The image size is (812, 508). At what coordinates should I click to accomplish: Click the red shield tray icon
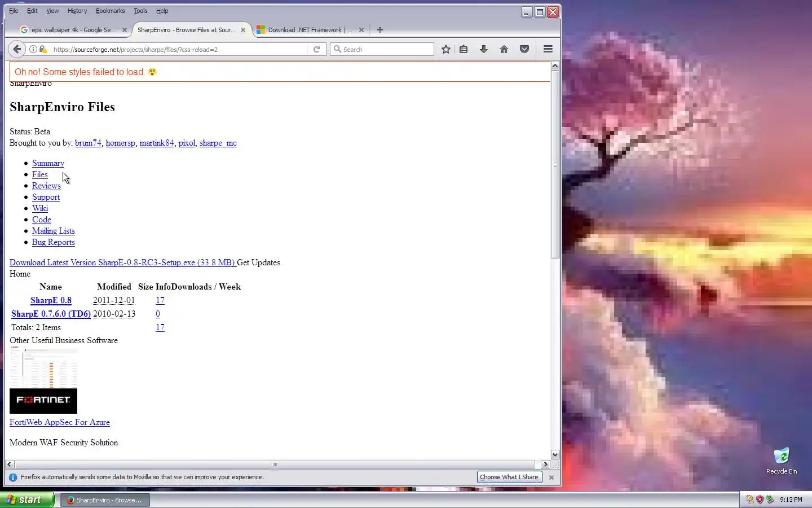point(760,500)
